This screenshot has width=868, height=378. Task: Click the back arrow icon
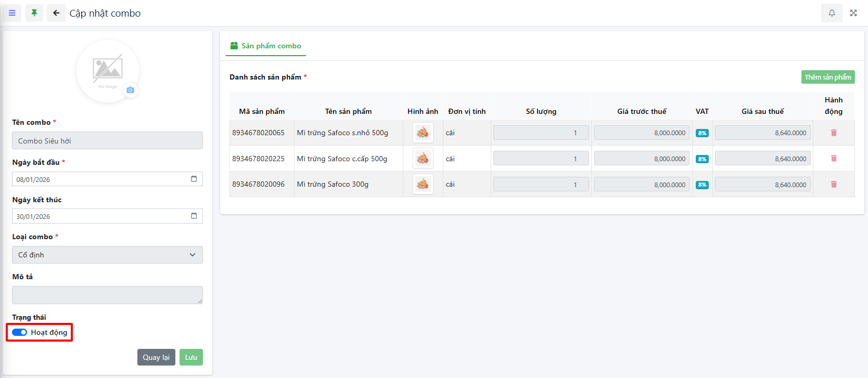click(x=56, y=13)
